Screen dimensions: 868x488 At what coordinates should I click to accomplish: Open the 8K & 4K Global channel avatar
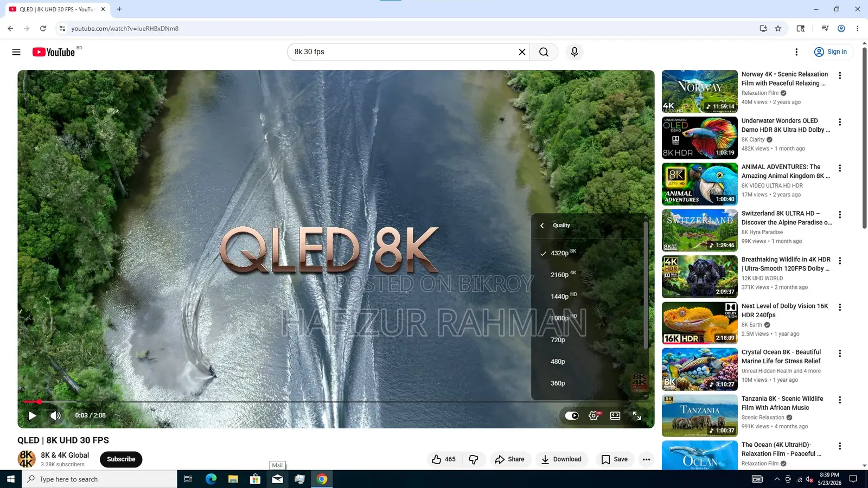[27, 459]
